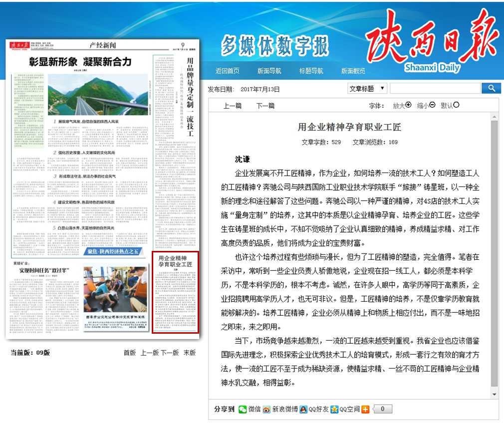Open the 标题导航 headline navigation
The image size is (504, 424).
point(311,70)
